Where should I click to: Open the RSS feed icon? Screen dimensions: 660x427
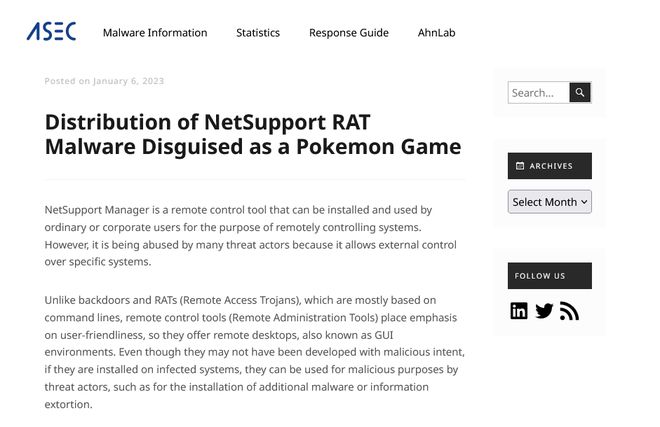[569, 311]
